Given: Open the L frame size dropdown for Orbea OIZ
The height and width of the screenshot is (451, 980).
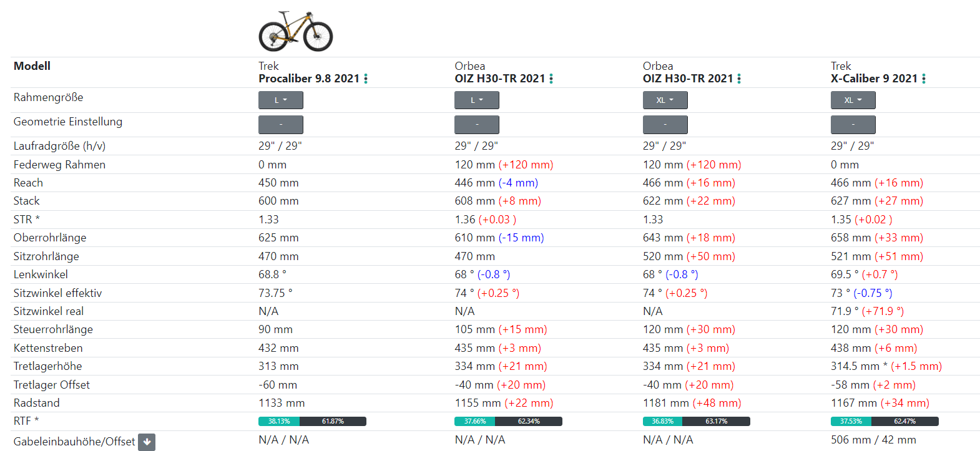Looking at the screenshot, I should [x=476, y=100].
